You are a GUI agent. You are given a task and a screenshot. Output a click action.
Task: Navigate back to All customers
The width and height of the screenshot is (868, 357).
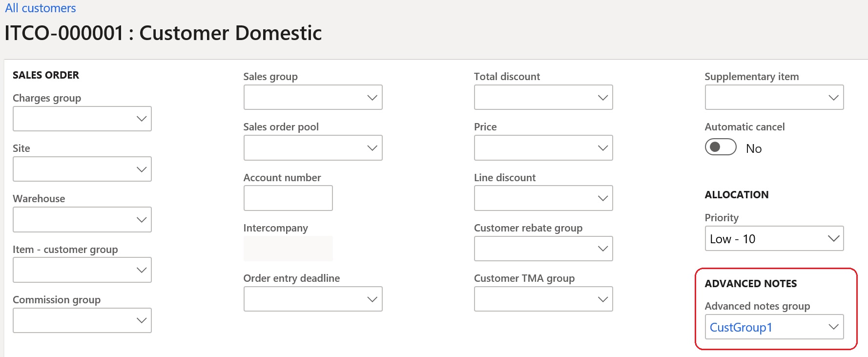(41, 7)
